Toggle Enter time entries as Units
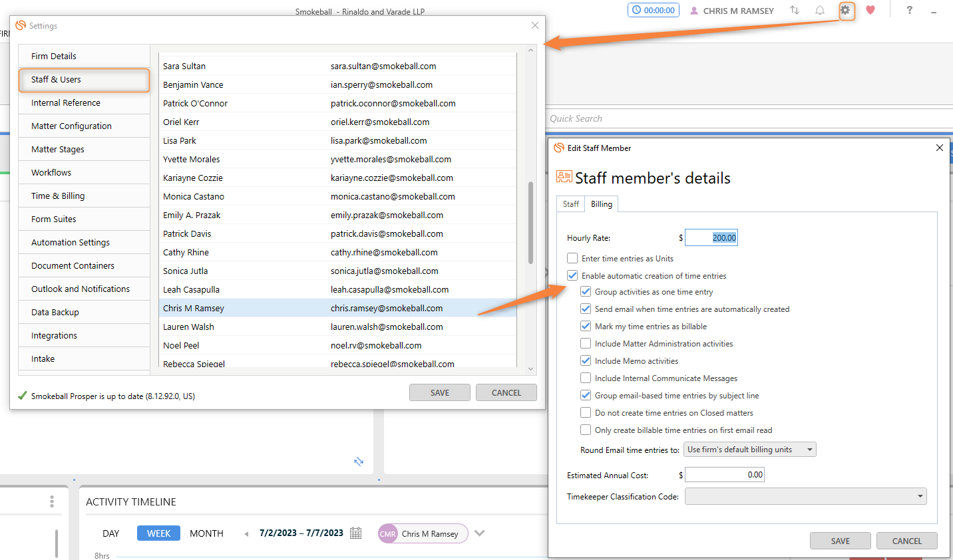 572,258
